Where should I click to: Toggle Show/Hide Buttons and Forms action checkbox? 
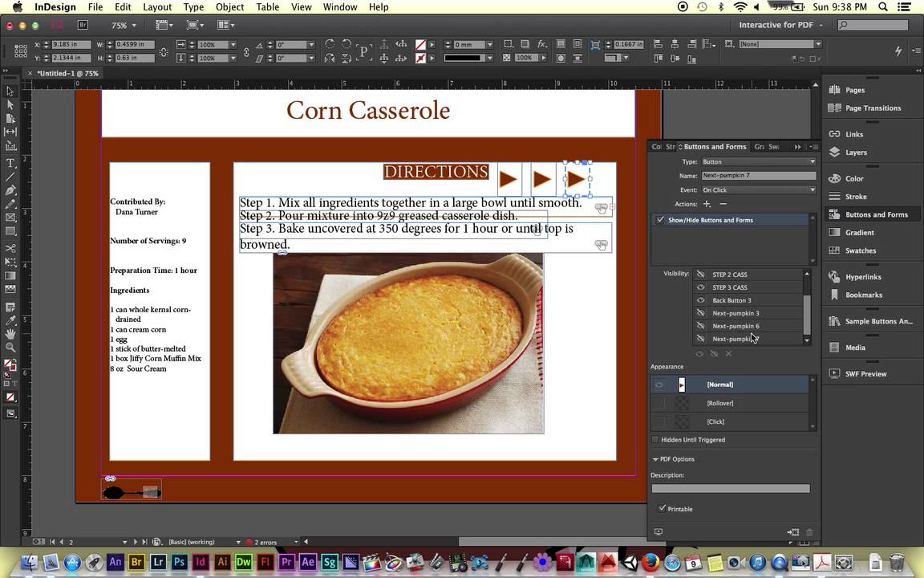[x=660, y=220]
